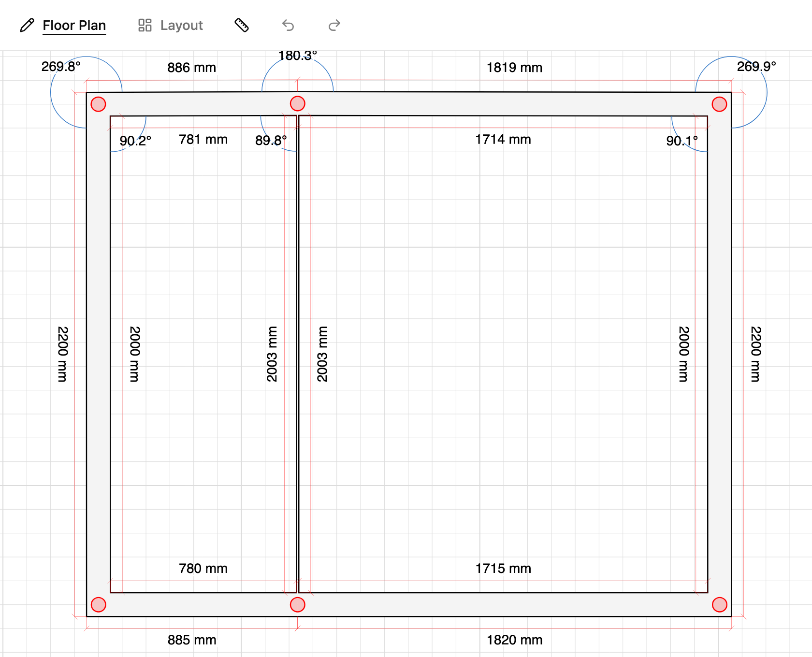
Task: Click the 1819 mm dimension label
Action: (x=514, y=68)
